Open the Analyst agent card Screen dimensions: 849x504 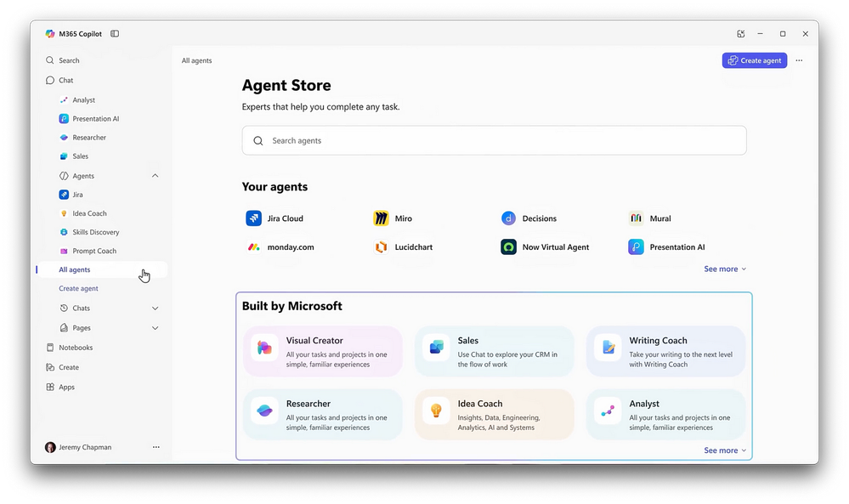[x=666, y=415]
